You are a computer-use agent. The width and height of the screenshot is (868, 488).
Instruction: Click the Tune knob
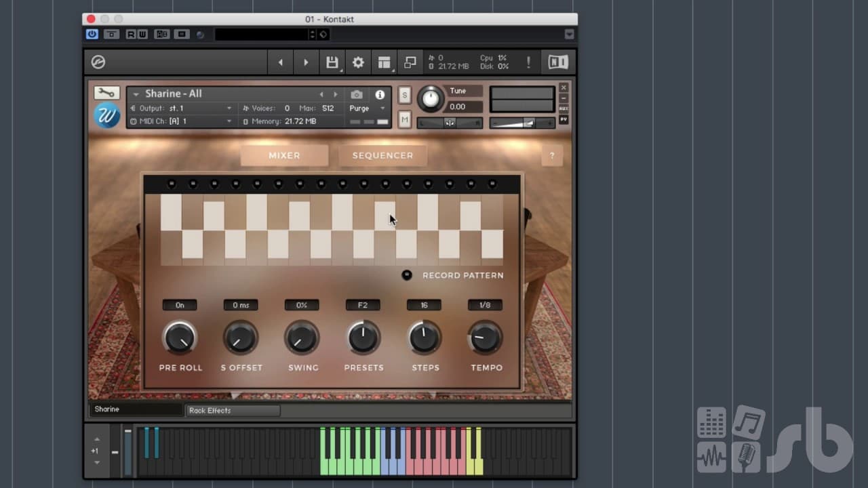coord(431,99)
